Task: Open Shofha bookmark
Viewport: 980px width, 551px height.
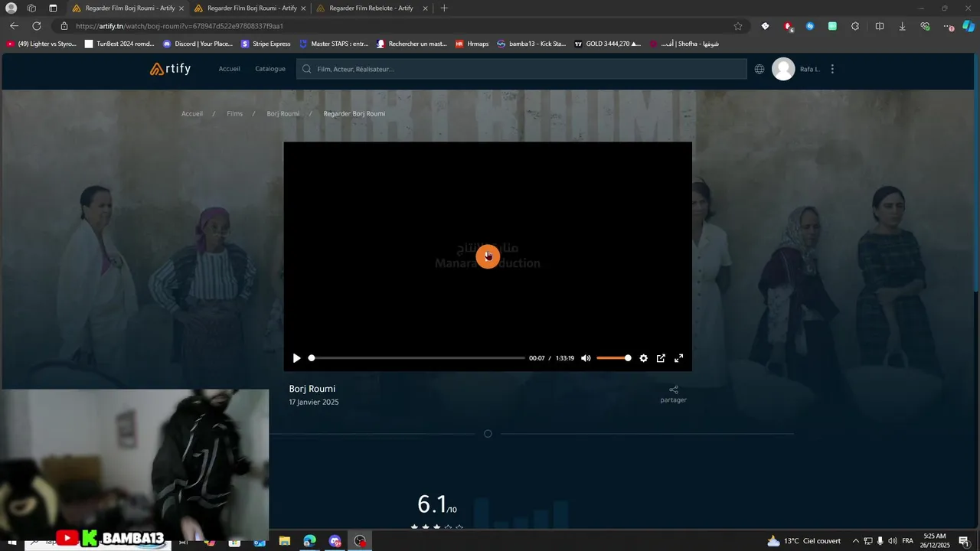Action: pyautogui.click(x=684, y=44)
